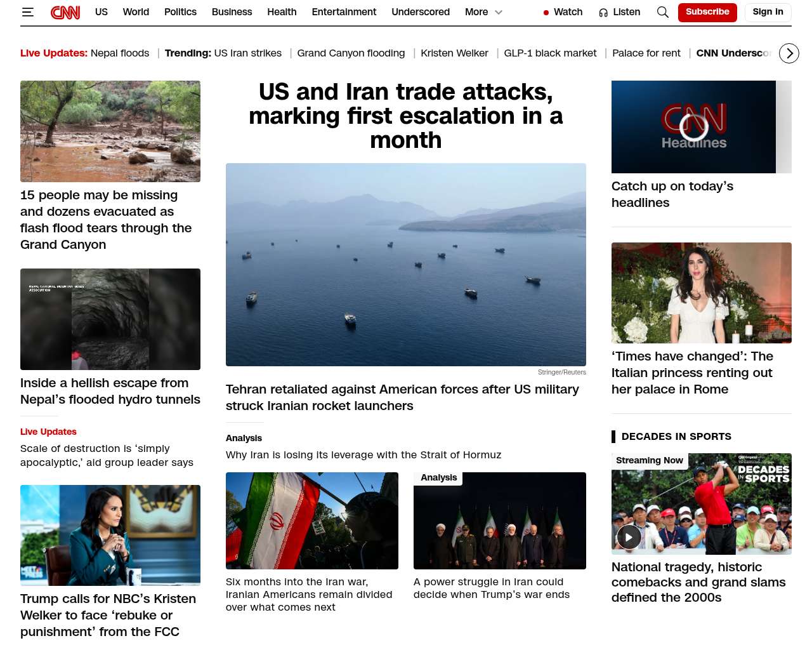
Task: Read Nepal's flooded hydro tunnels story
Action: click(110, 391)
